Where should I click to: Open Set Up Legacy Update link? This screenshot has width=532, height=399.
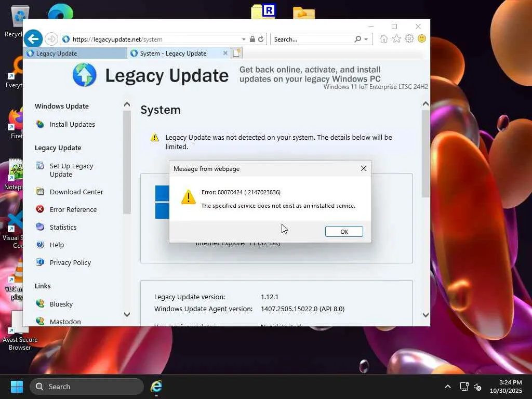point(71,170)
